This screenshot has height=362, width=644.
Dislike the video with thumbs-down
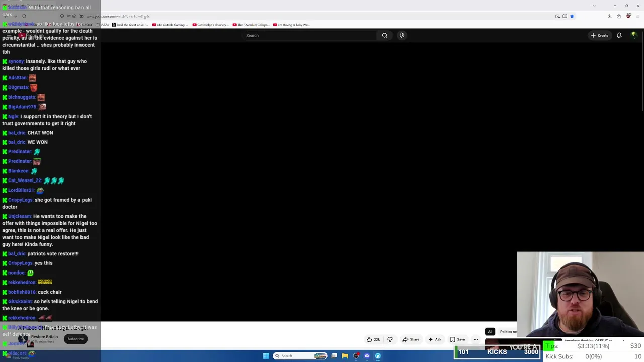click(390, 339)
